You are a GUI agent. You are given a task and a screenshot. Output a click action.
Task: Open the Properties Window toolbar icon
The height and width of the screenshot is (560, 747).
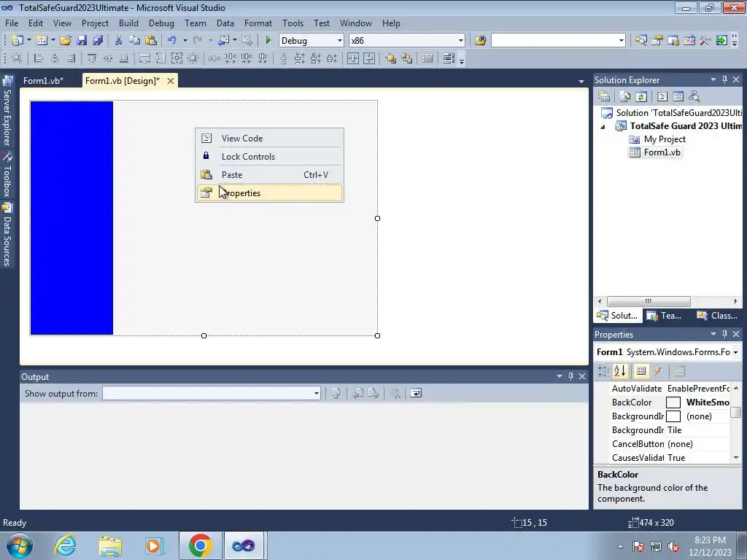click(x=657, y=41)
